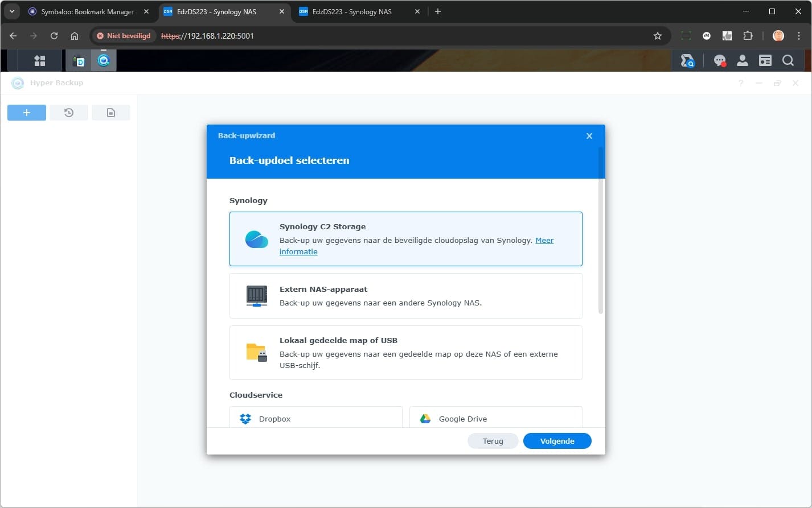This screenshot has height=508, width=812.
Task: Choose Extern NAS-apparaat as backup target
Action: tap(405, 296)
